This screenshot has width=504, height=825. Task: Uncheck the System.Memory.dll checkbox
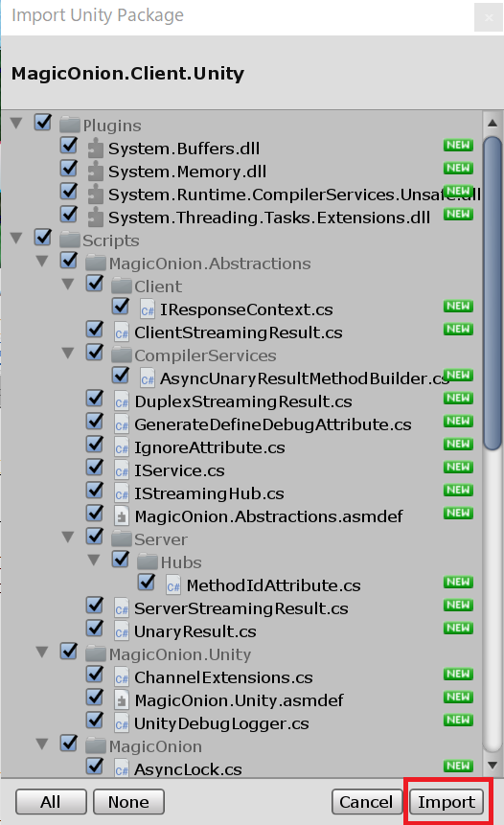click(x=68, y=169)
